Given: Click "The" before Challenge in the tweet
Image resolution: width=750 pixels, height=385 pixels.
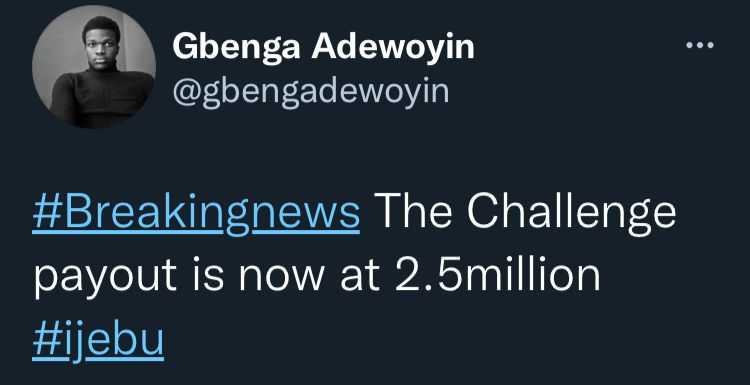Looking at the screenshot, I should (x=414, y=210).
